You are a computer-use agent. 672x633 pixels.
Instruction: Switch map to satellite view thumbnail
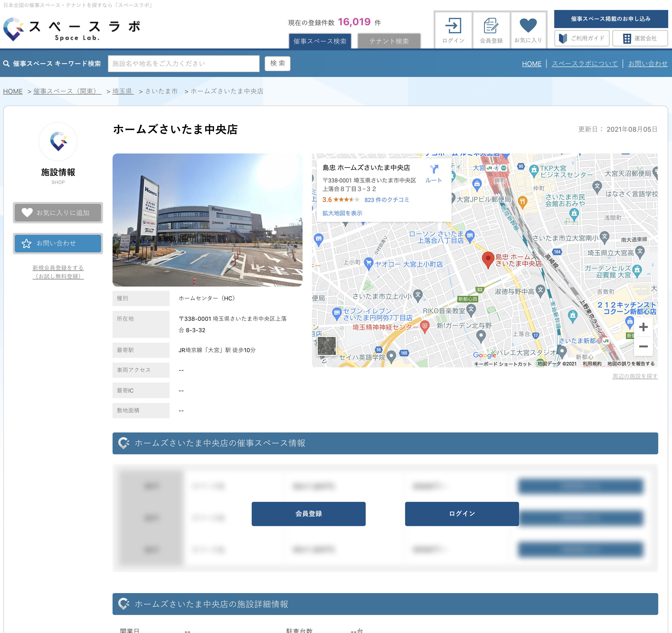tap(327, 346)
